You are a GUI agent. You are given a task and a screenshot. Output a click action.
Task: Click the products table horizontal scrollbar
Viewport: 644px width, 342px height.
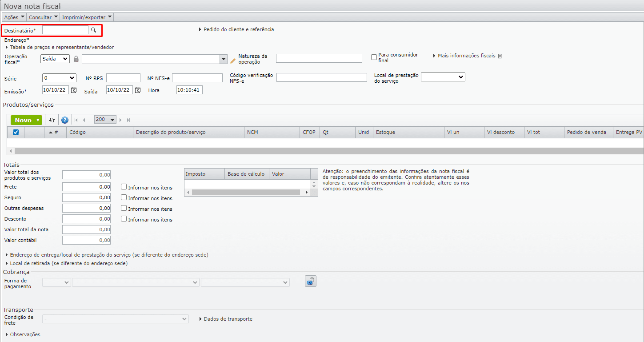pos(311,151)
